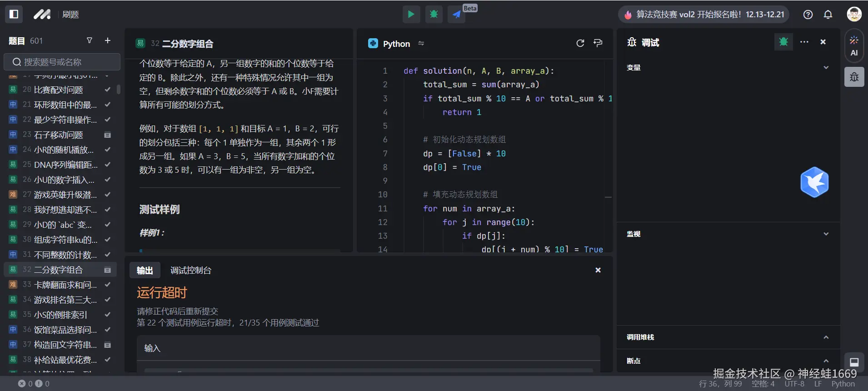Open the help question mark icon

808,15
